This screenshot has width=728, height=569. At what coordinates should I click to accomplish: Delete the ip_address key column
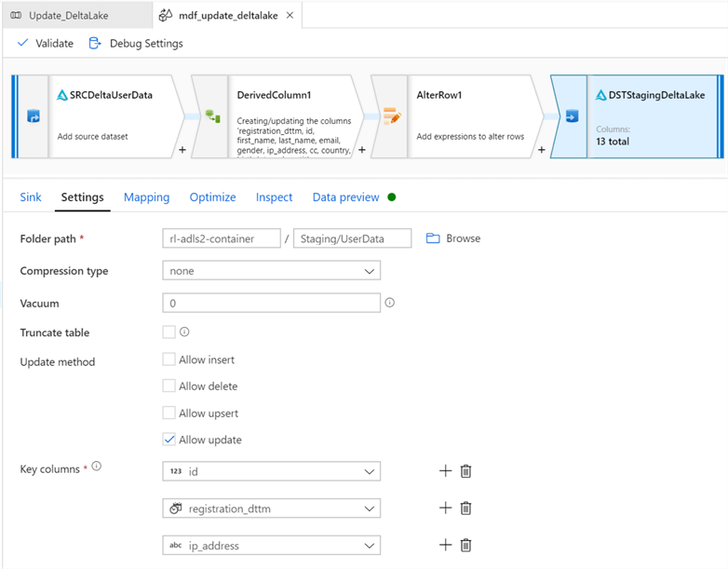pyautogui.click(x=465, y=545)
